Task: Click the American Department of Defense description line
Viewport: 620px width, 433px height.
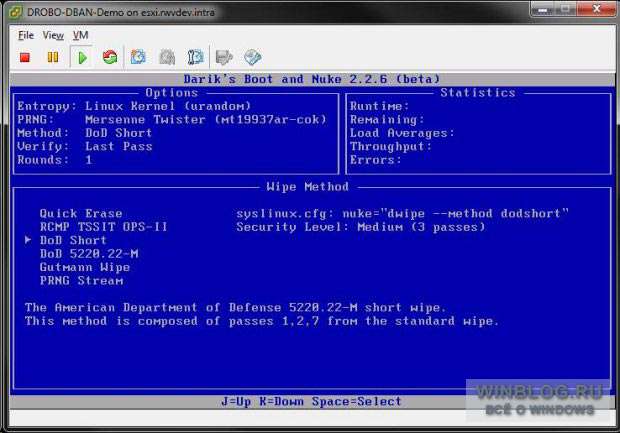Action: (x=235, y=308)
